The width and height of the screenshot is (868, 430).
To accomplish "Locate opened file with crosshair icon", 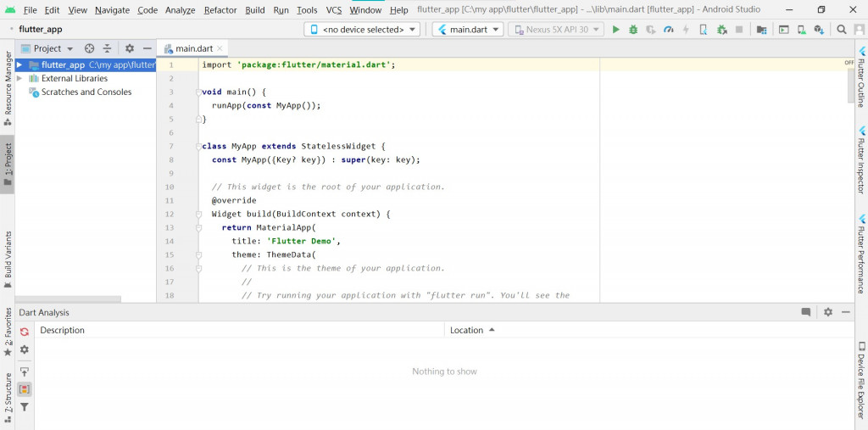I will 89,48.
